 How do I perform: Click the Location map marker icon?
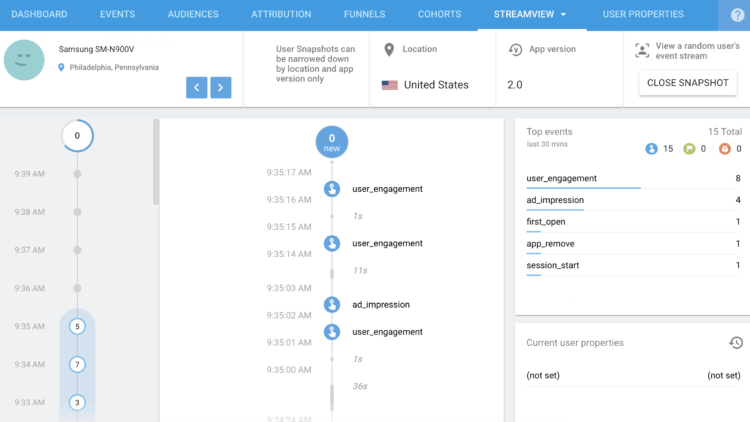pyautogui.click(x=389, y=49)
